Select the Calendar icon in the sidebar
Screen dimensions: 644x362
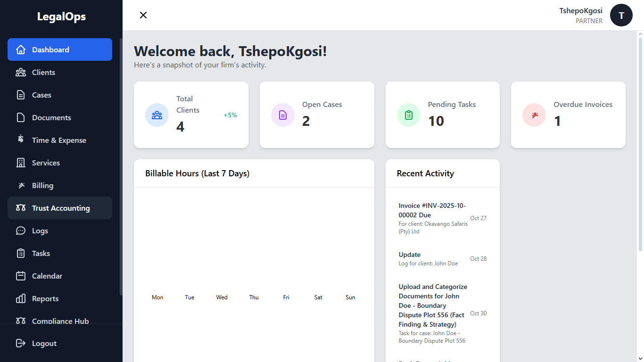21,276
